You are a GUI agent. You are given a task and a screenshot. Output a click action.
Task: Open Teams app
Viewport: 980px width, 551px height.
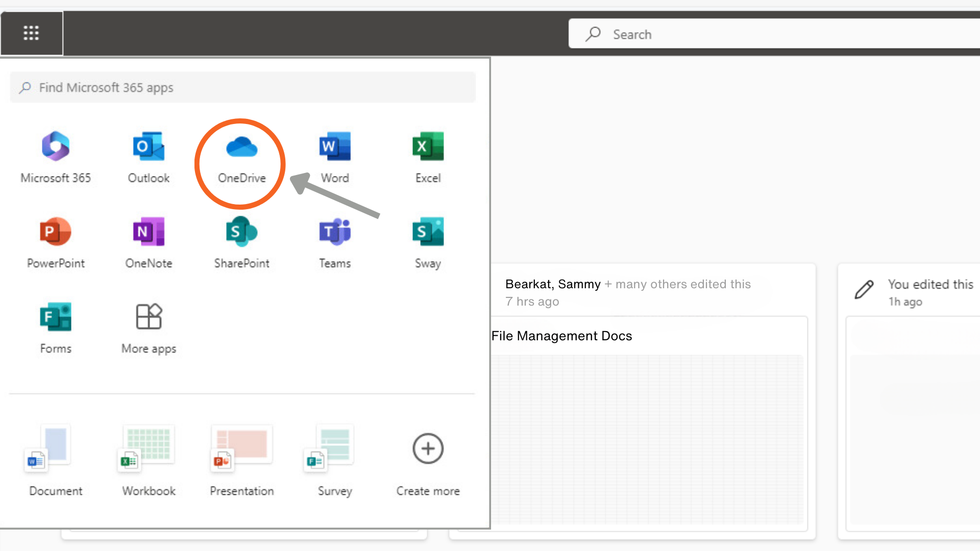334,239
